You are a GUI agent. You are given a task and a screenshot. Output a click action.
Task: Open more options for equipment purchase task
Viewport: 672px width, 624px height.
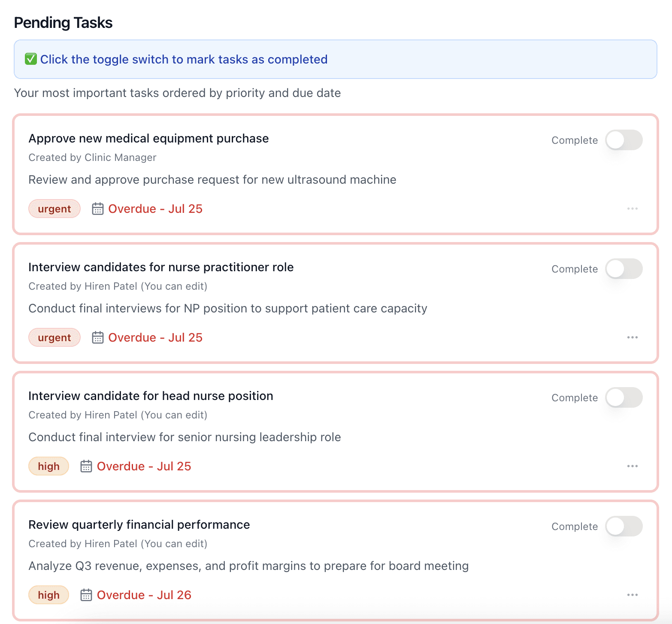tap(632, 209)
